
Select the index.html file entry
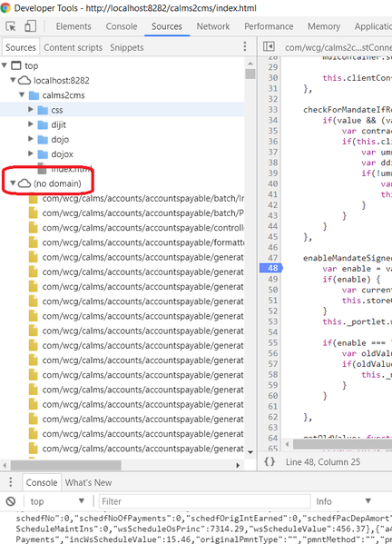pos(72,169)
